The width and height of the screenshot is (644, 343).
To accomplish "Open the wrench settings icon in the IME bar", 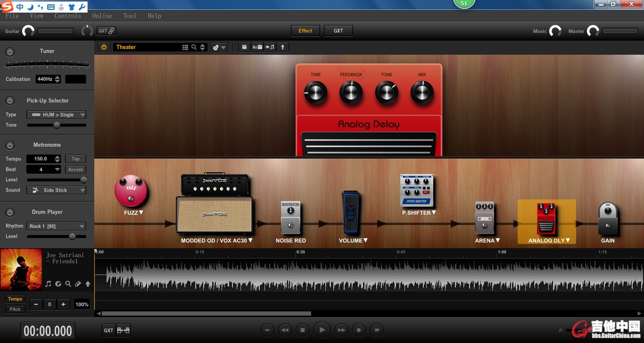I will click(x=82, y=7).
